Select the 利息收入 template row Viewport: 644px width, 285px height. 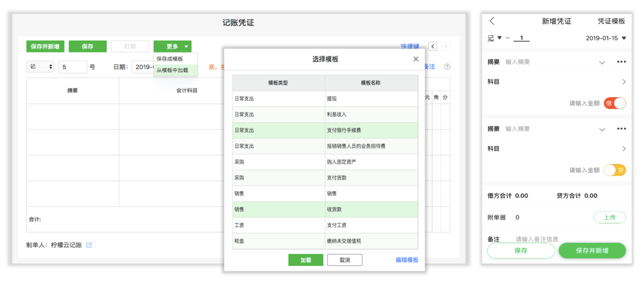click(326, 114)
